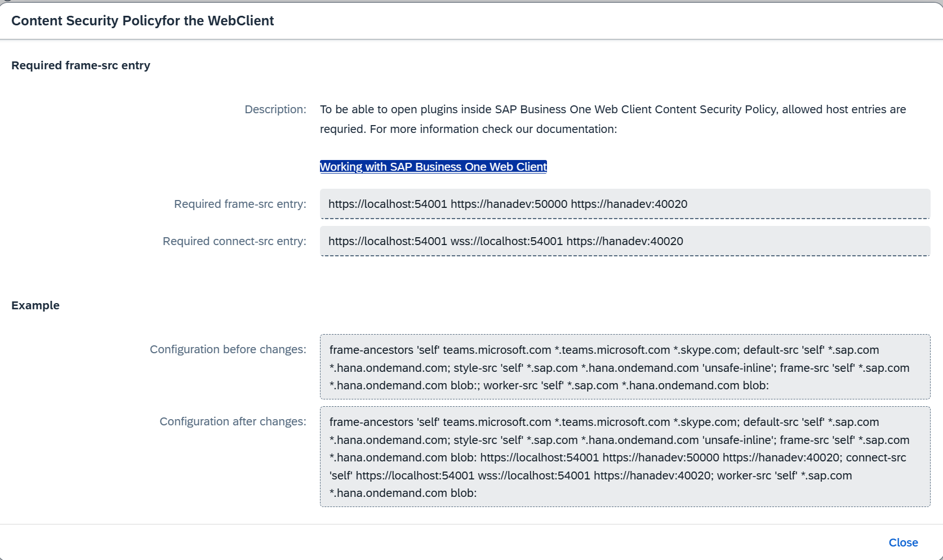This screenshot has width=943, height=560.
Task: Click the Required frame-src entry label
Action: 240,204
